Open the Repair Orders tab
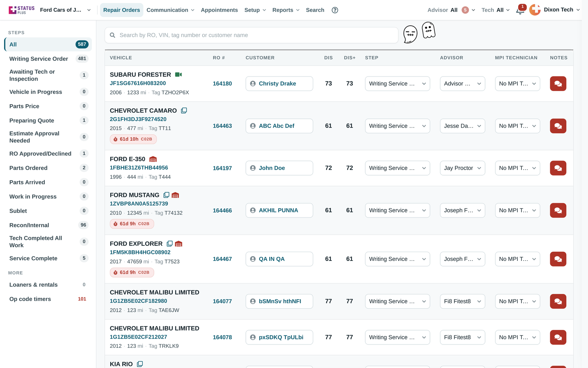This screenshot has height=368, width=588. 122,10
